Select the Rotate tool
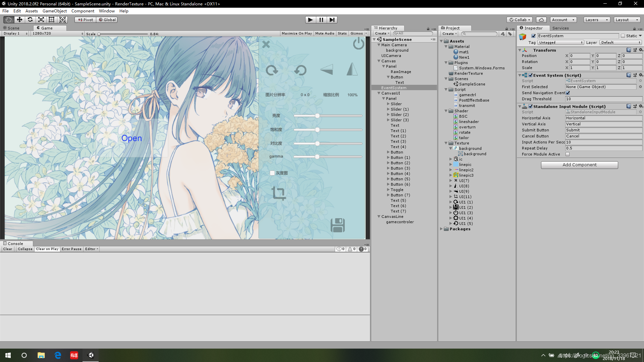The image size is (644, 362). [30, 20]
